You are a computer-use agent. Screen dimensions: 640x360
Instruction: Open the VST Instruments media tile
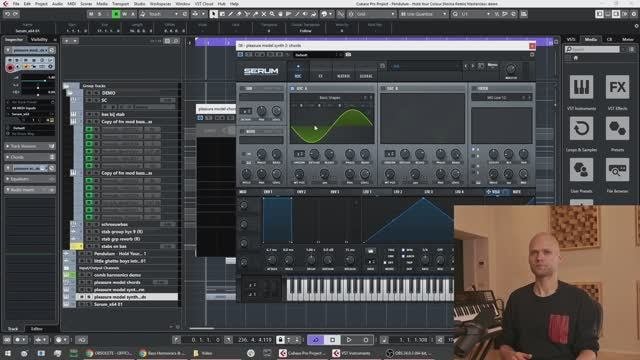pyautogui.click(x=581, y=87)
